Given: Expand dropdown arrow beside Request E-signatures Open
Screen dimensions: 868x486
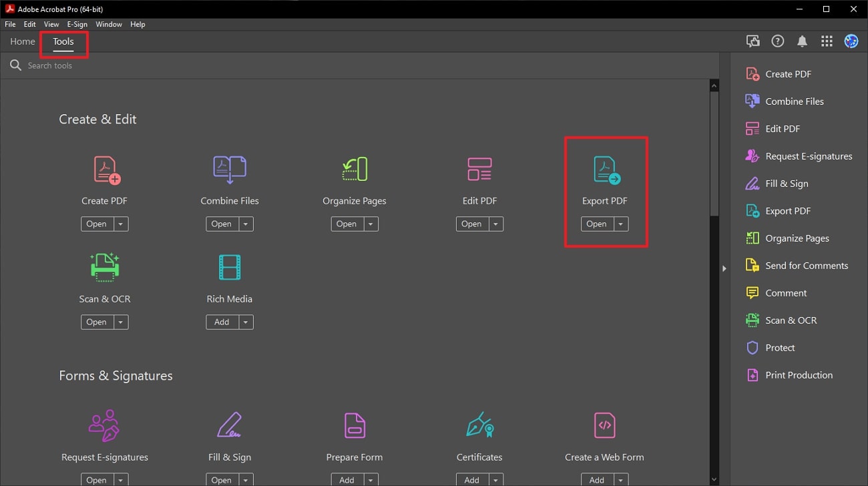Looking at the screenshot, I should [x=121, y=480].
